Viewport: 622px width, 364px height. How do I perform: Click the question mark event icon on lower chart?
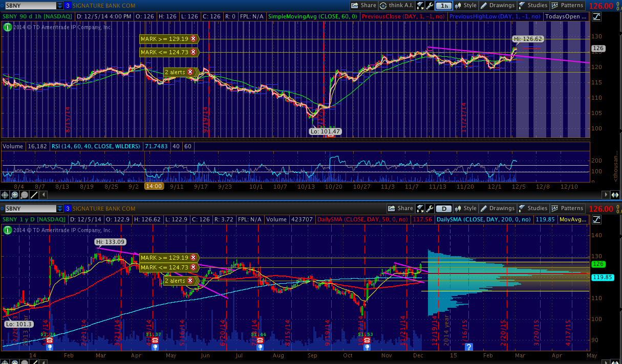(x=468, y=347)
